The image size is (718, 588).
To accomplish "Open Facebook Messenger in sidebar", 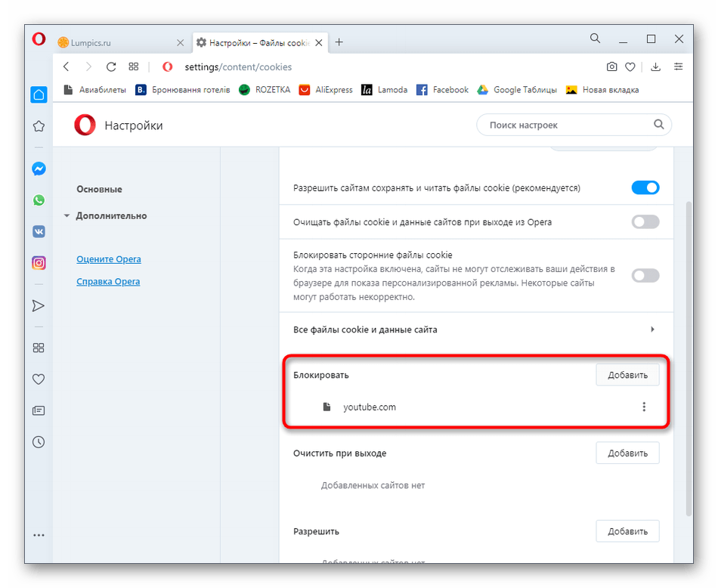I will pyautogui.click(x=39, y=169).
